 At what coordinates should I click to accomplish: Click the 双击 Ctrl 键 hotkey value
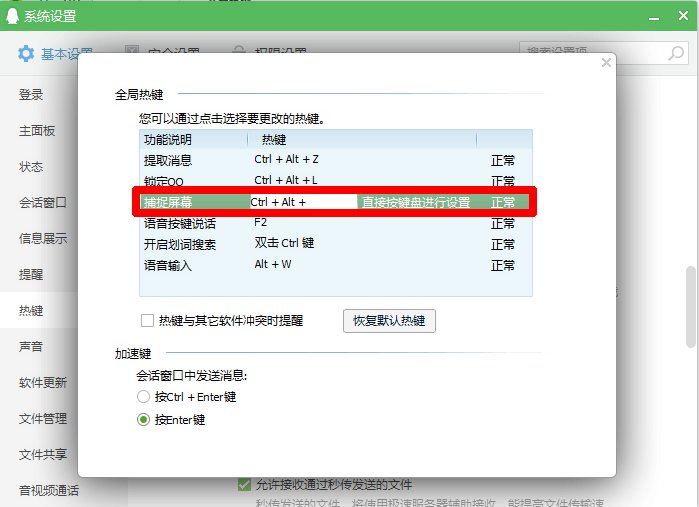[x=284, y=243]
